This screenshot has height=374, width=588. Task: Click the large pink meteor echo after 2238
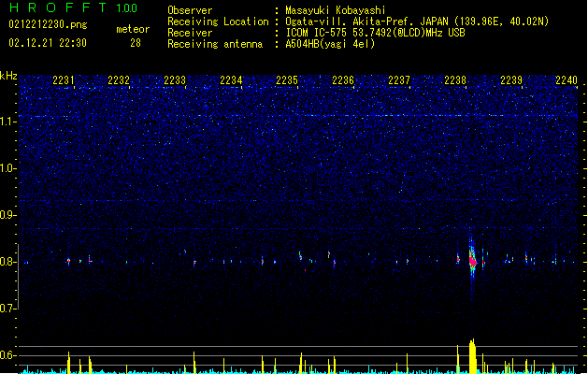point(472,262)
